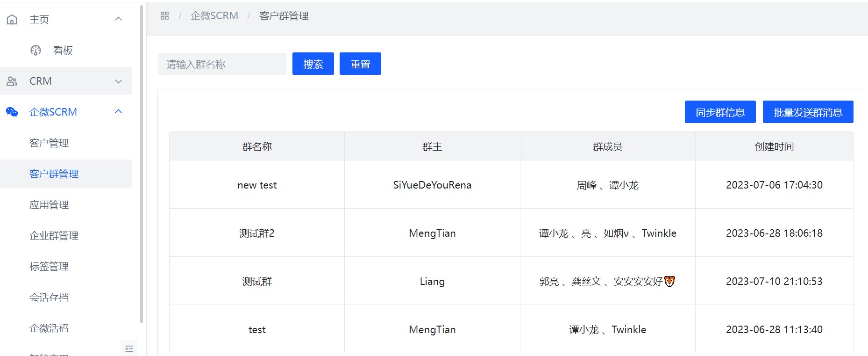Click owner MengTian in test row
Viewport: 868px width, 356px height.
tap(432, 329)
